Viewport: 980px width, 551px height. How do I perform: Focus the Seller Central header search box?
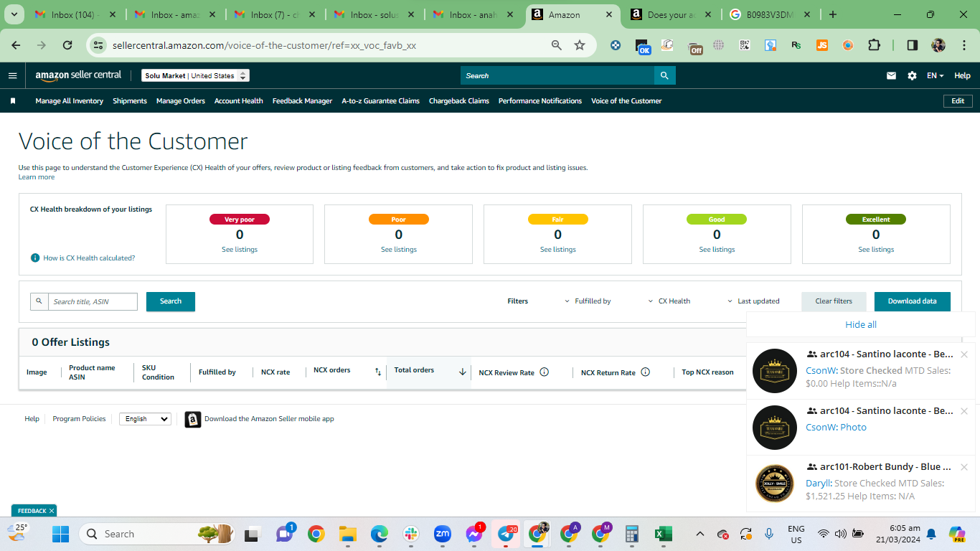(x=557, y=75)
